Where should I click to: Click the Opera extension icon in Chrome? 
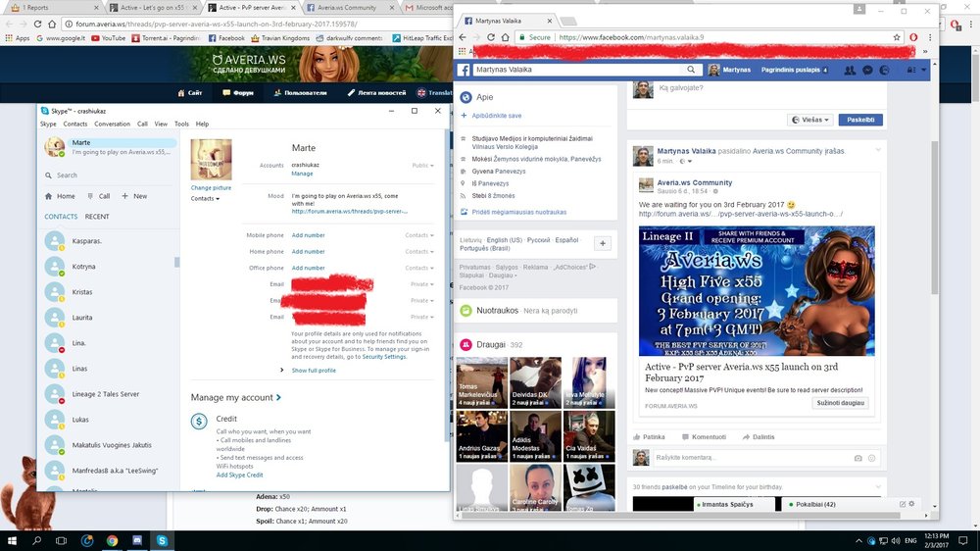(x=912, y=37)
